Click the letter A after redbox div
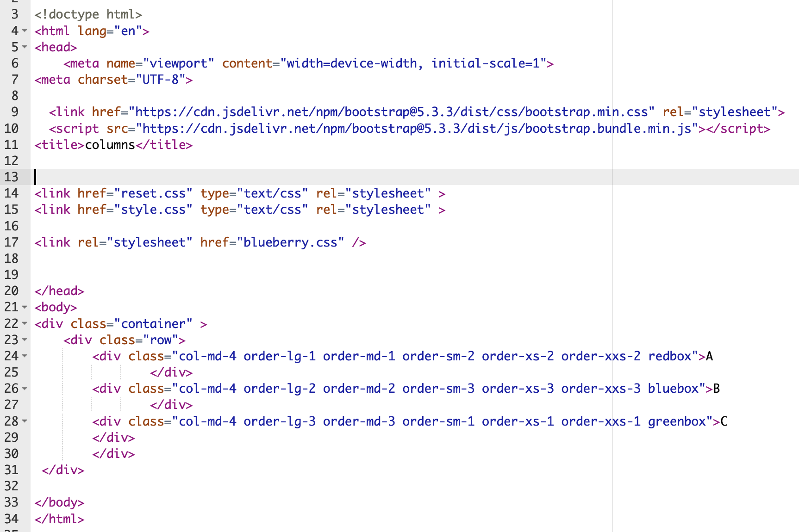This screenshot has width=799, height=532. (710, 356)
